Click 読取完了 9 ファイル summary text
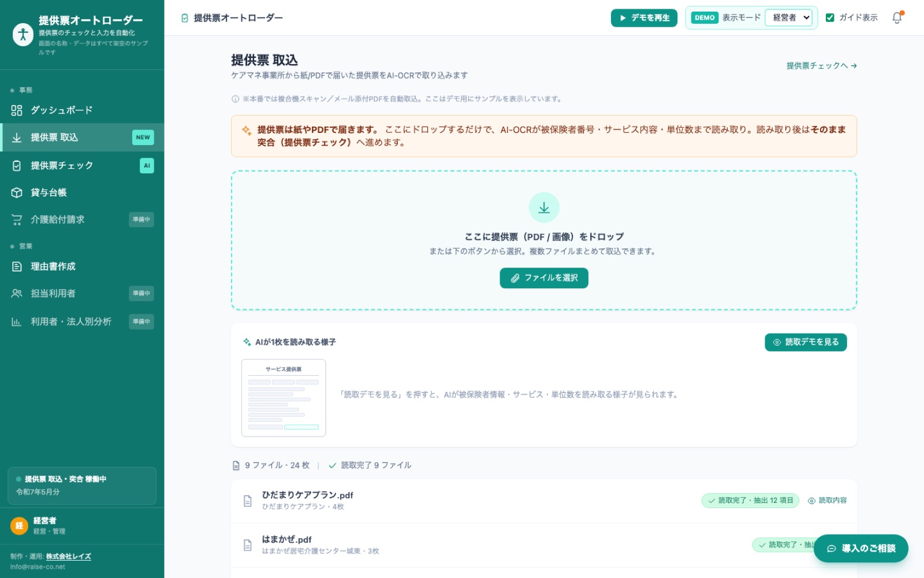 pyautogui.click(x=376, y=465)
